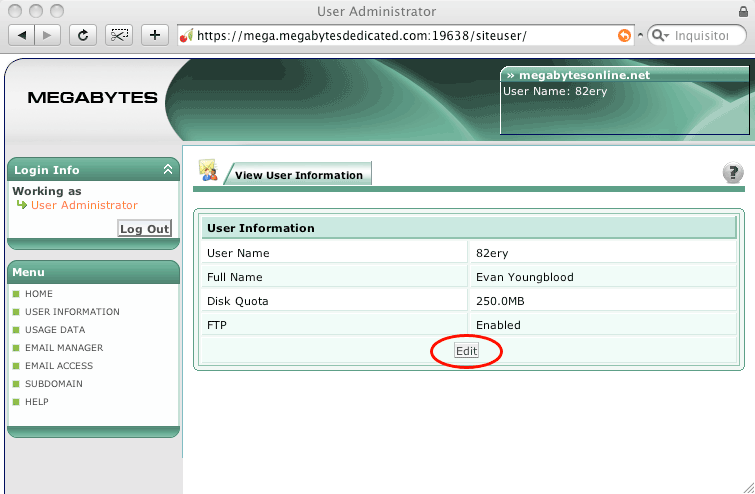Screen dimensions: 755x494
Task: Click the address bar URL field
Action: pyautogui.click(x=406, y=36)
